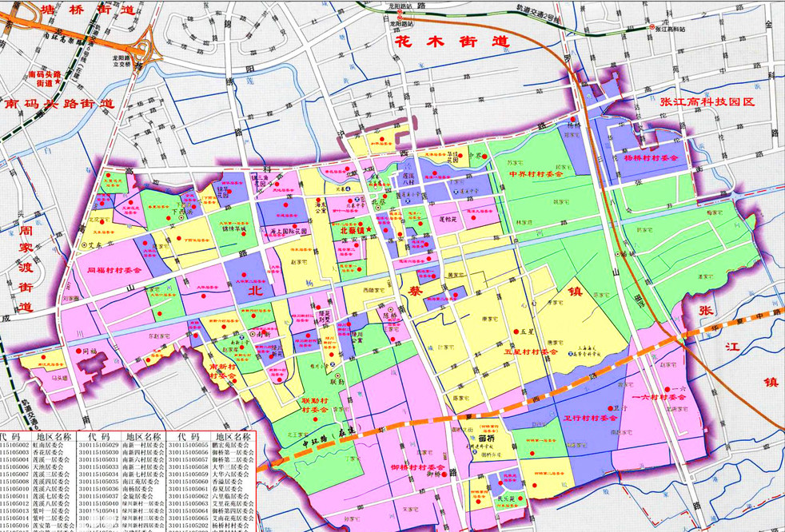The height and width of the screenshot is (532, 785).
Task: Click the 莲怡苑 label
Action: pos(448,219)
